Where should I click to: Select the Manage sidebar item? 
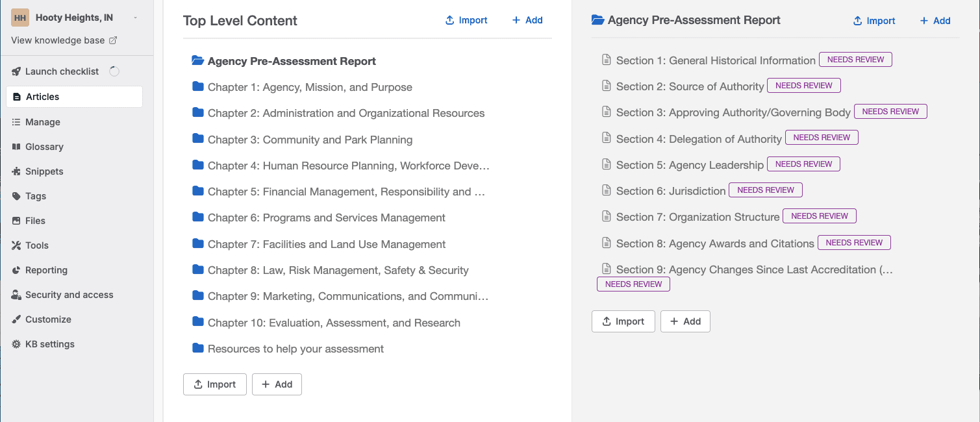tap(44, 121)
